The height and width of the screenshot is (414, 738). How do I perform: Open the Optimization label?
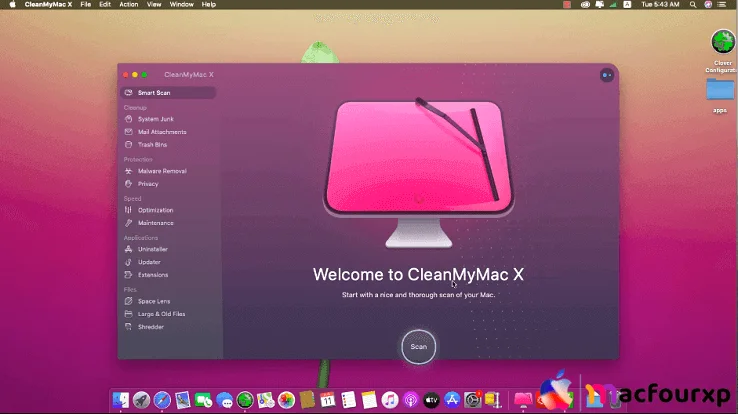tap(155, 210)
